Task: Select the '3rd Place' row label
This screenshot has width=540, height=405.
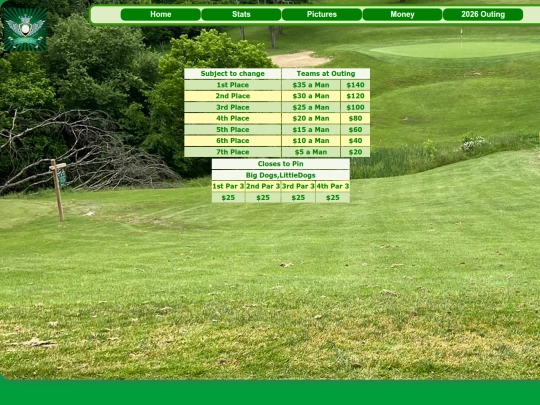Action: pos(233,107)
